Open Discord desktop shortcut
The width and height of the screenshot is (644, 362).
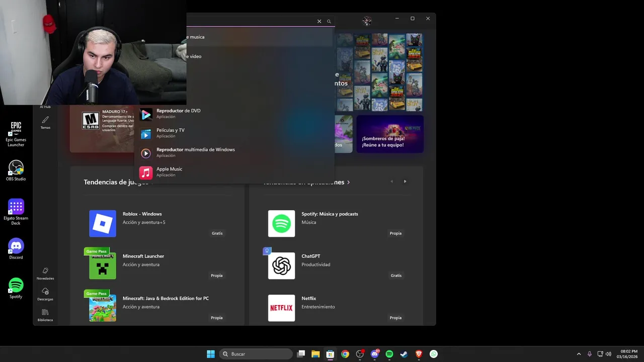click(x=16, y=249)
